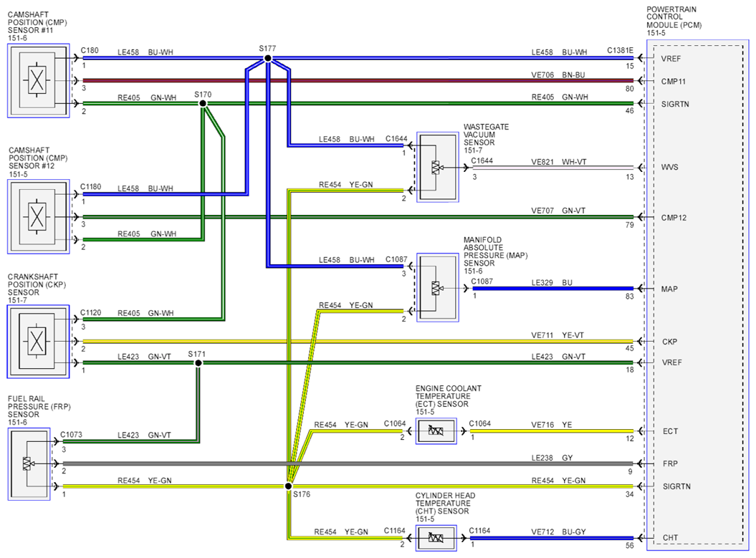Click the VREF label at PCM pin 18
This screenshot has height=558, width=756.
tap(671, 362)
